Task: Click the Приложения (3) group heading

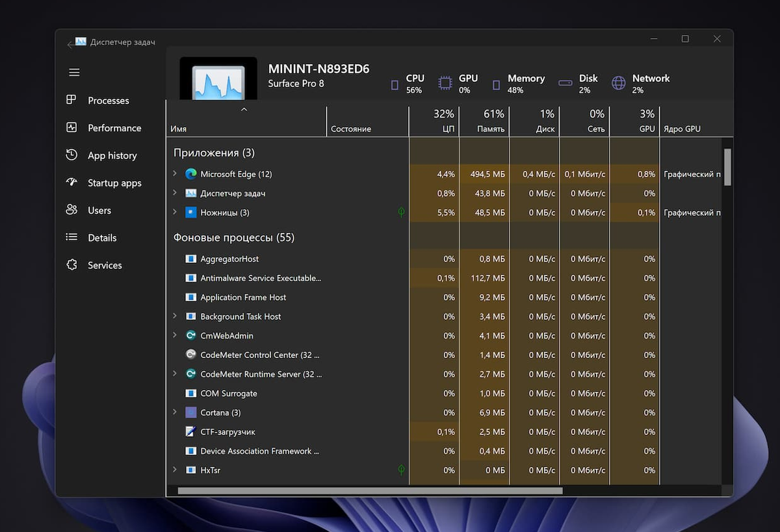Action: [x=214, y=153]
